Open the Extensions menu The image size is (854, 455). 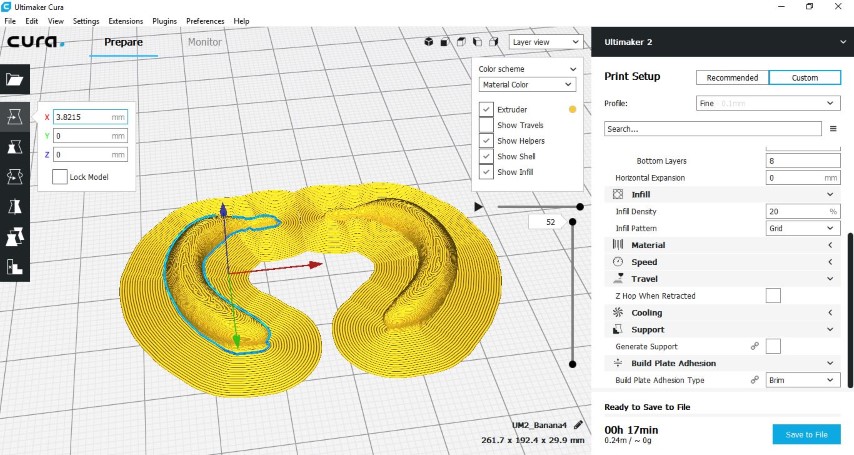[125, 21]
